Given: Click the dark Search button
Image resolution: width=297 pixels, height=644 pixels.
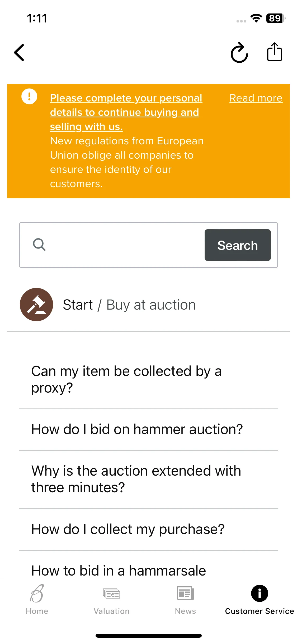Looking at the screenshot, I should tap(238, 245).
